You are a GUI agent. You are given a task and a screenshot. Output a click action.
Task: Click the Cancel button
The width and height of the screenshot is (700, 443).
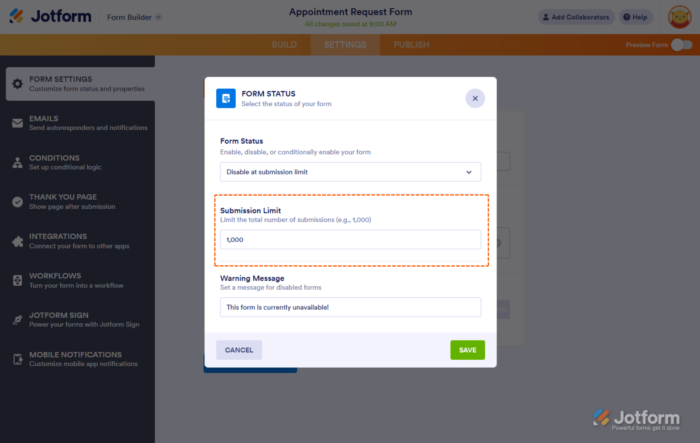[x=239, y=350]
